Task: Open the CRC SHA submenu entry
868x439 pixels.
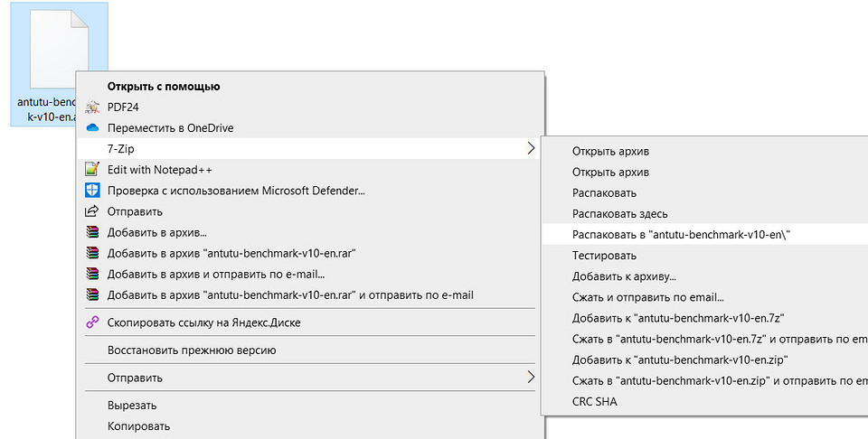Action: click(x=595, y=401)
